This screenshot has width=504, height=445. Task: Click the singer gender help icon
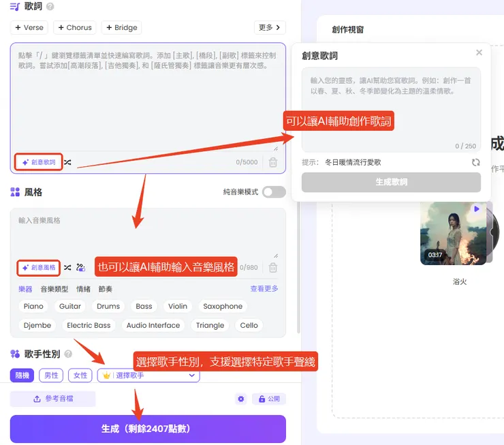pyautogui.click(x=68, y=354)
